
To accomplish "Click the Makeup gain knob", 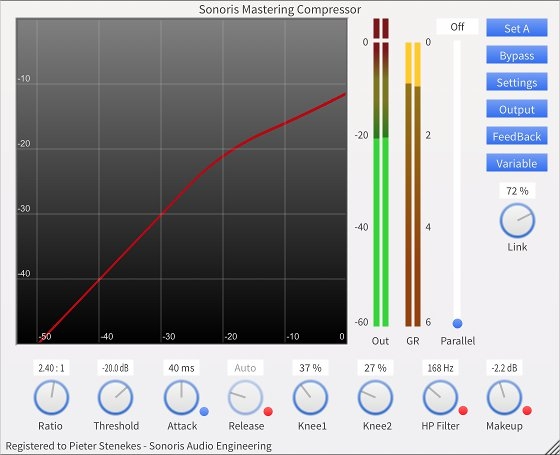I will [x=504, y=397].
